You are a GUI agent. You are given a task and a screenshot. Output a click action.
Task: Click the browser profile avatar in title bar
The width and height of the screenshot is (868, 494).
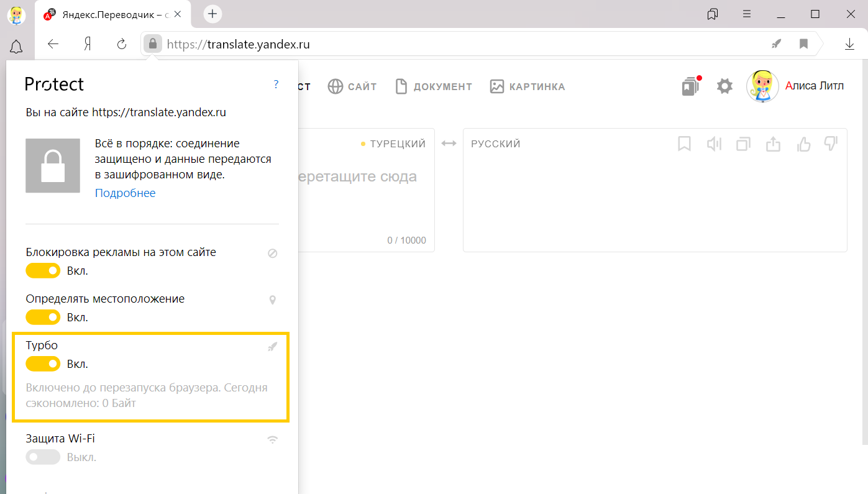(x=16, y=15)
